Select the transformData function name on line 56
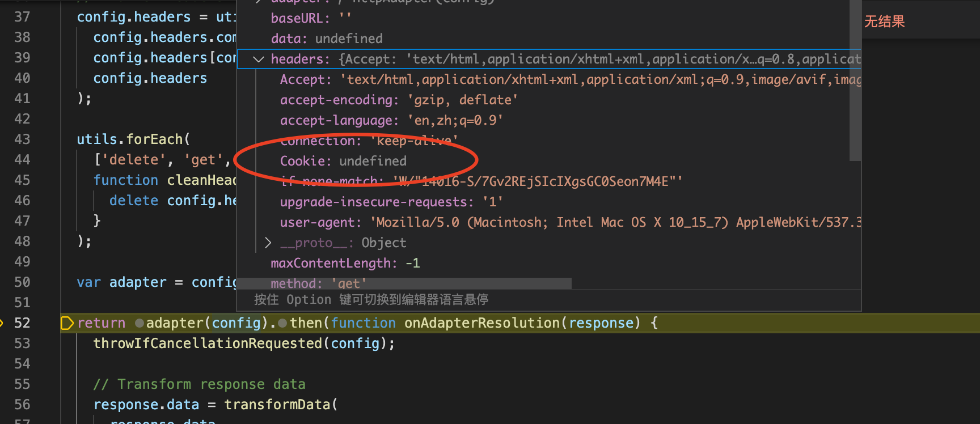 click(278, 404)
